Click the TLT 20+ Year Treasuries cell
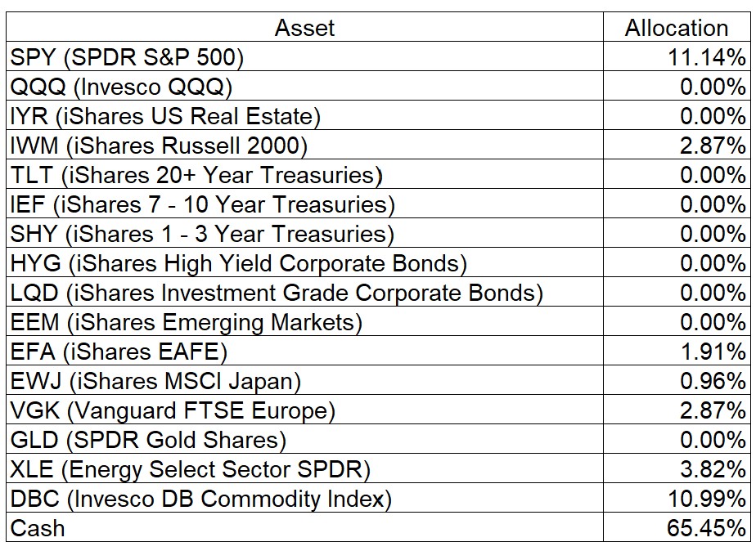This screenshot has width=756, height=551. click(197, 175)
